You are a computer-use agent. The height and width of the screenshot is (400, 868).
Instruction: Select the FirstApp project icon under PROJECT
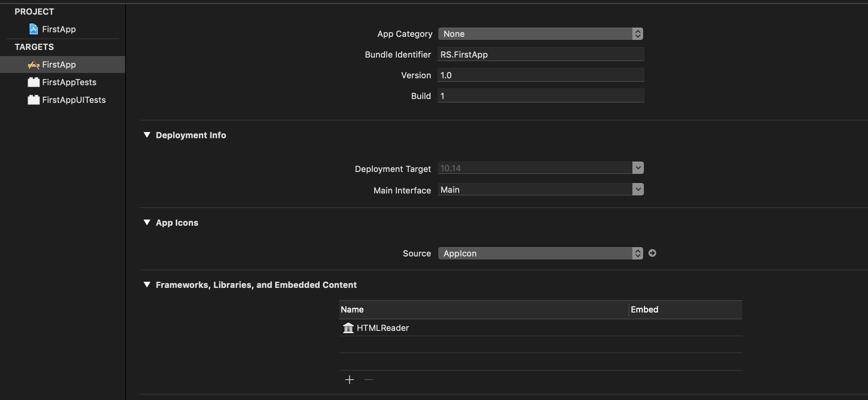click(33, 29)
